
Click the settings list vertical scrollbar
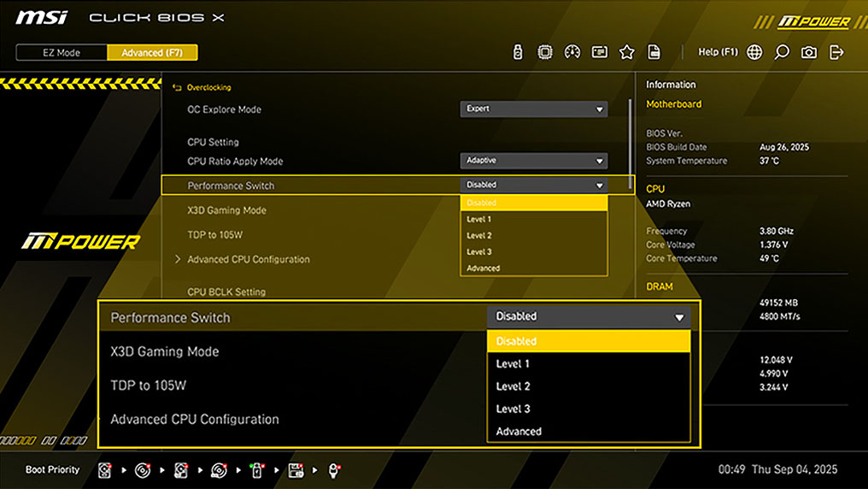pyautogui.click(x=631, y=141)
